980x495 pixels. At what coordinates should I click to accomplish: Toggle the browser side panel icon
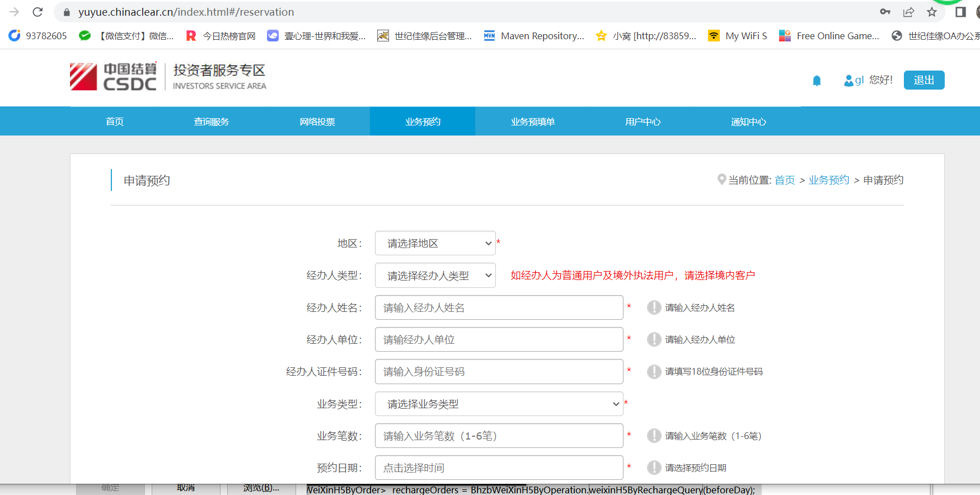(x=960, y=12)
